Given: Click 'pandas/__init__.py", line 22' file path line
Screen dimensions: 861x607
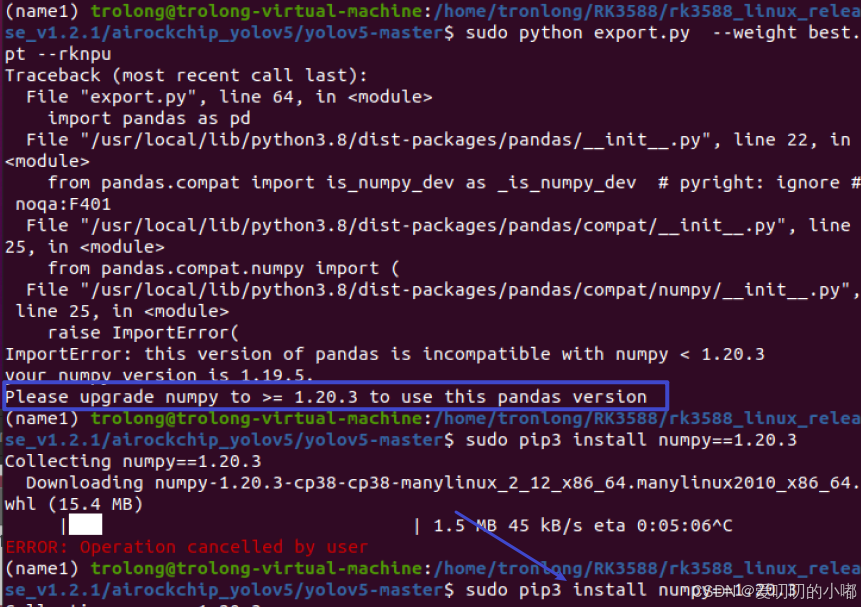Looking at the screenshot, I should [438, 140].
